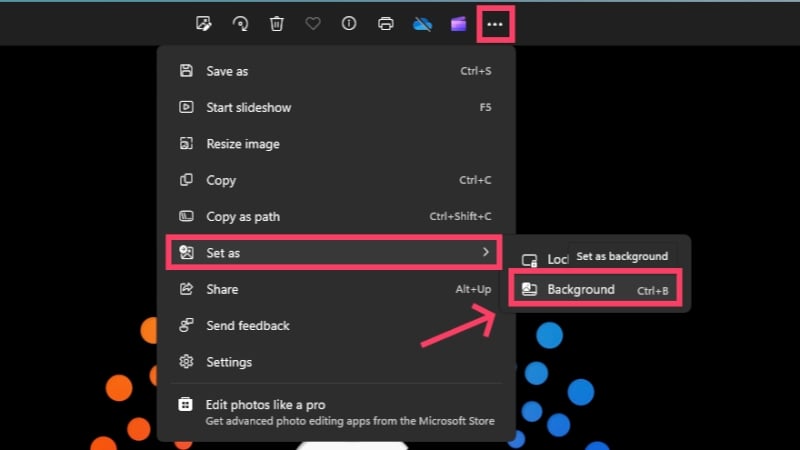Click the Edit image toolbar icon
Viewport: 800px width, 450px height.
204,23
